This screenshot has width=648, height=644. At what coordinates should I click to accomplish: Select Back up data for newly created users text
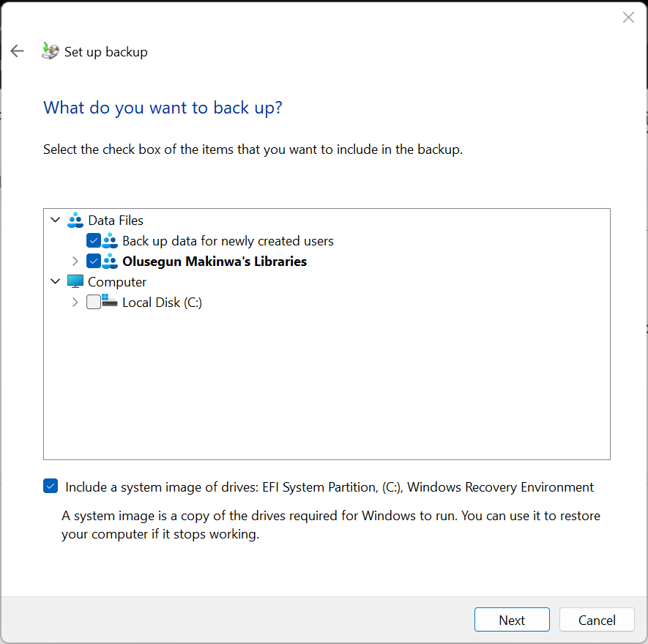point(228,241)
